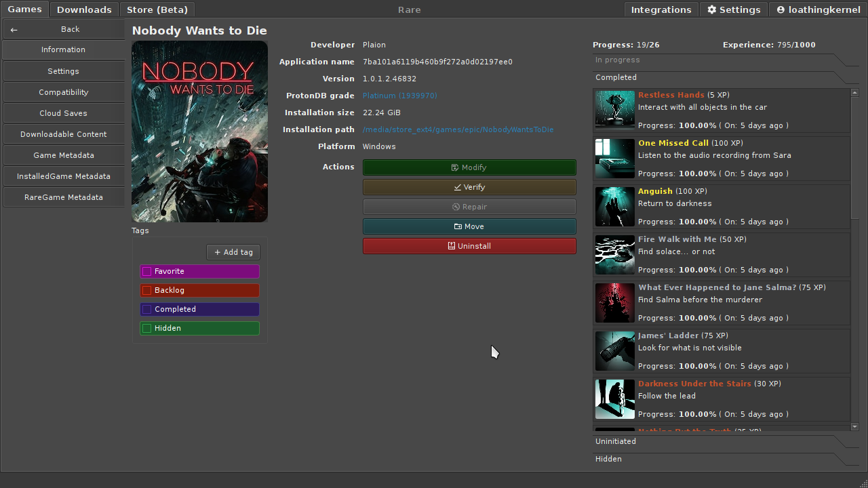Screen dimensions: 868x488
Task: Open the installation path link
Action: pos(458,129)
